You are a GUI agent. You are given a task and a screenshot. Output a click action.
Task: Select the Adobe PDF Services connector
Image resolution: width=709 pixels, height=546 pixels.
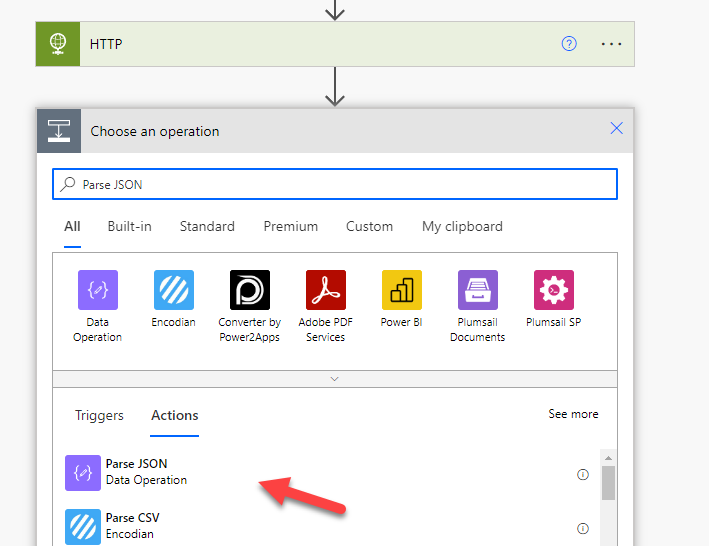(326, 290)
